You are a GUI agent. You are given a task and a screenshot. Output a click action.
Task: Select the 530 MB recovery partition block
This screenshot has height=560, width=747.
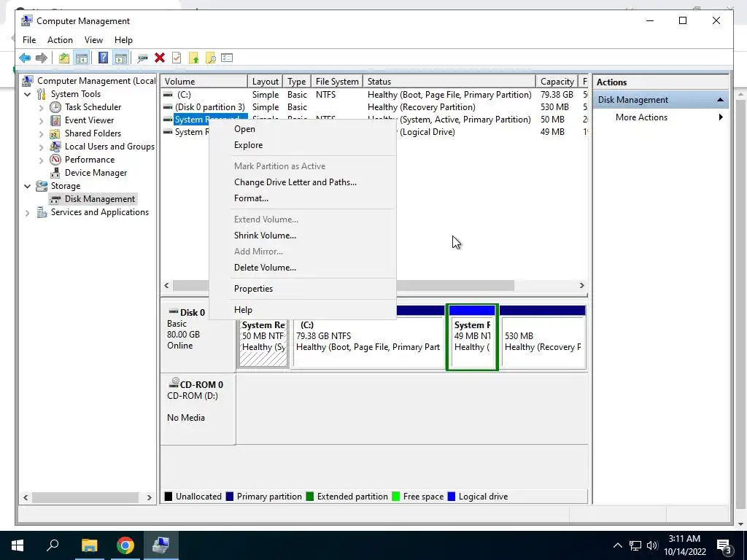(x=543, y=338)
